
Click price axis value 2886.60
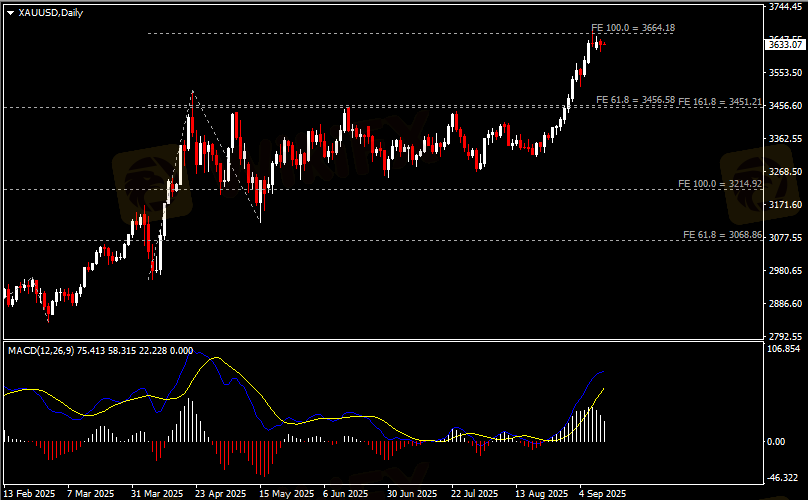point(785,304)
